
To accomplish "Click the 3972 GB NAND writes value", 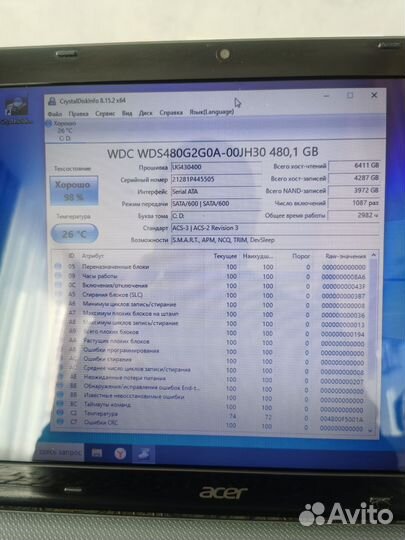I will (x=354, y=190).
